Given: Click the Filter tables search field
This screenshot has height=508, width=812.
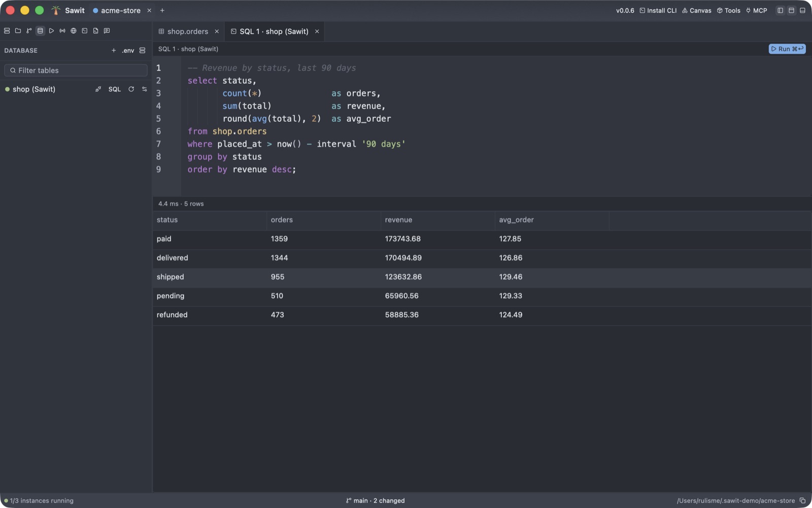Looking at the screenshot, I should coord(76,71).
